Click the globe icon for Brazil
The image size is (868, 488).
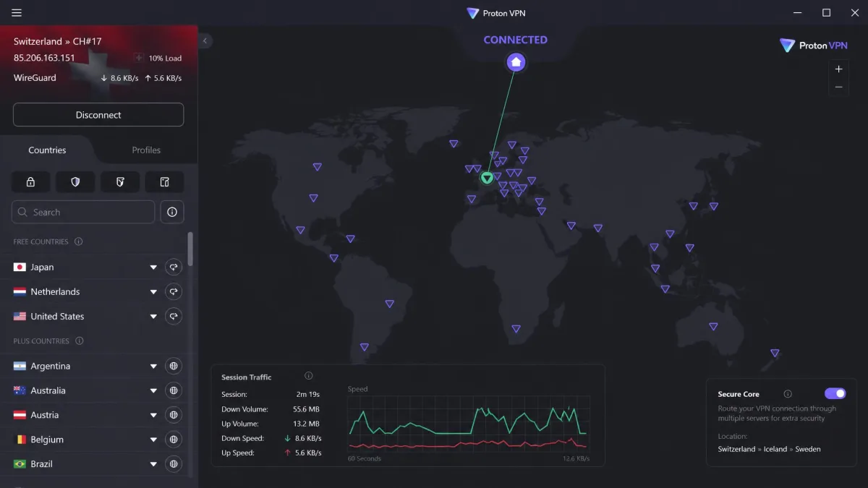click(x=173, y=464)
